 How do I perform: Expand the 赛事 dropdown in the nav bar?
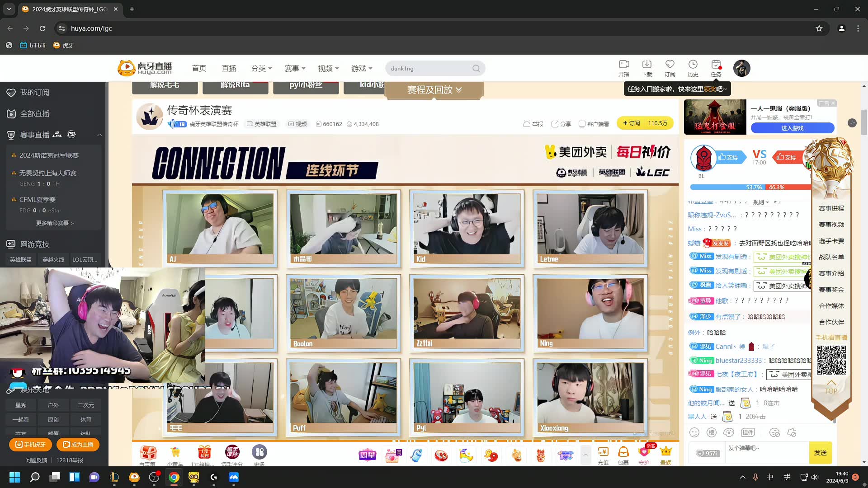pos(295,68)
